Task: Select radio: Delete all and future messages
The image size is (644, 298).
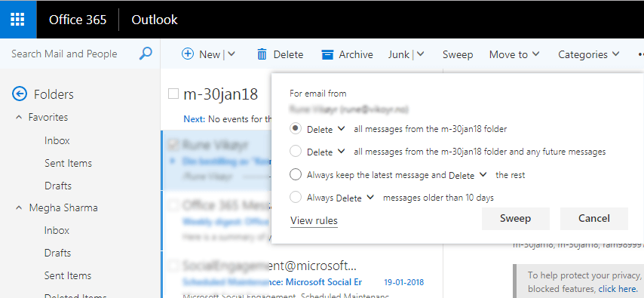Action: [x=296, y=152]
